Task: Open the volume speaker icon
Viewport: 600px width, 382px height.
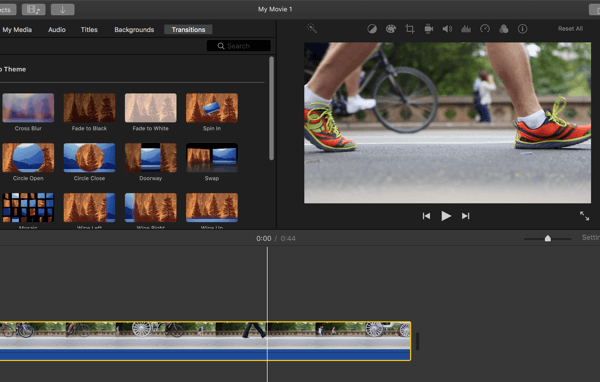Action: coord(447,29)
